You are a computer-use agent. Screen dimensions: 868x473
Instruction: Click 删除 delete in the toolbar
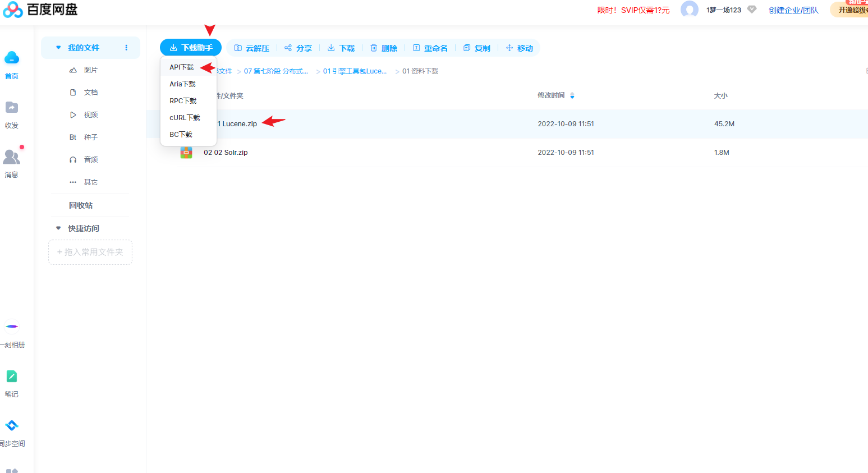coord(384,48)
